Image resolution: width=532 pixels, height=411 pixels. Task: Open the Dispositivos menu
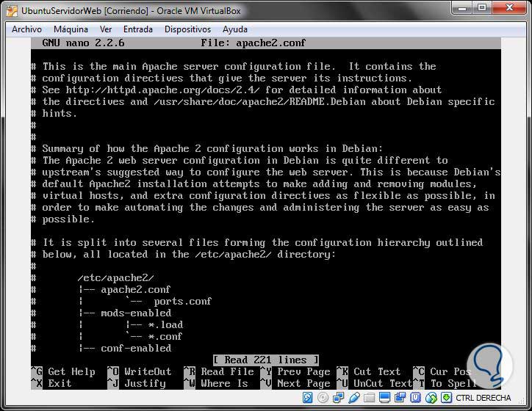187,29
